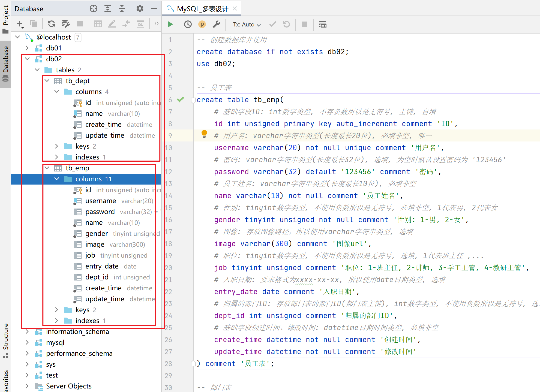This screenshot has height=392, width=540.
Task: Click the view-as-table output icon
Action: coord(323,25)
